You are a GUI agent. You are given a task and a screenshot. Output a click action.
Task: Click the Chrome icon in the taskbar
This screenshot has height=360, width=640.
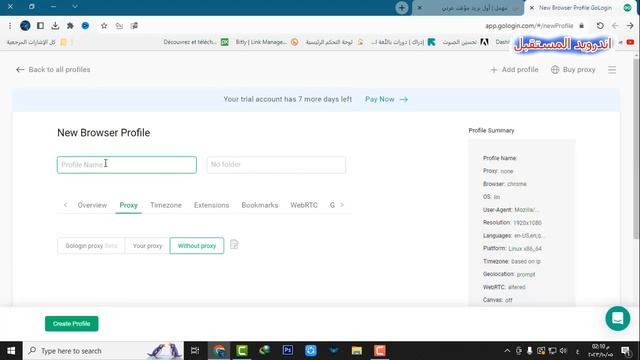[x=219, y=351]
